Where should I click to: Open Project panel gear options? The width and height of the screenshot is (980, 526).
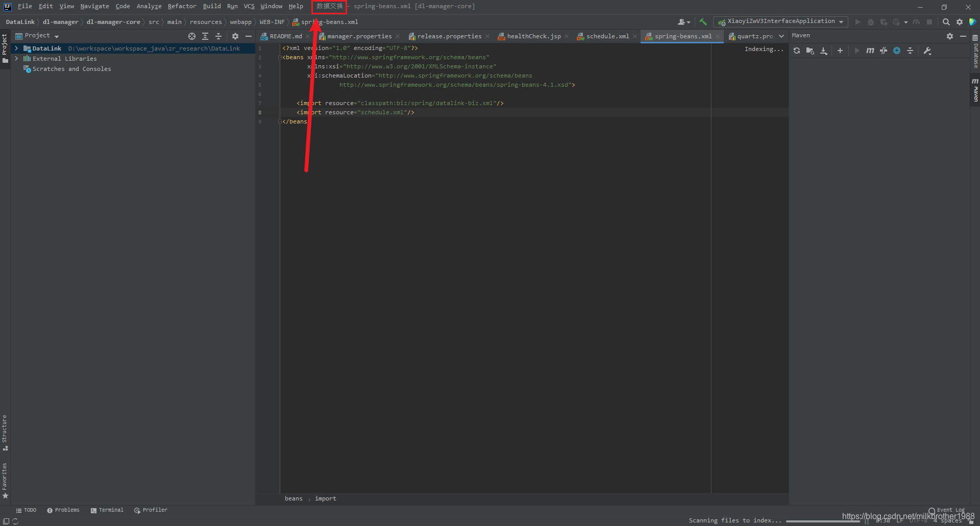coord(235,36)
